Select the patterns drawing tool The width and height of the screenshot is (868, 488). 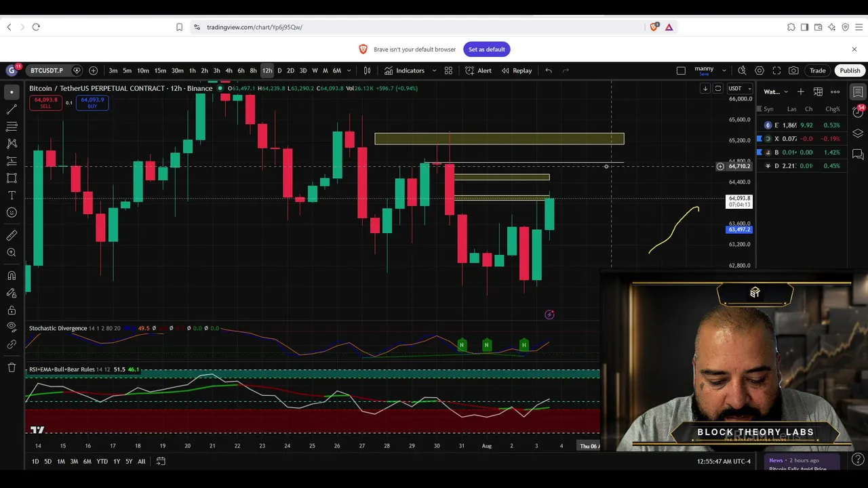(x=12, y=144)
